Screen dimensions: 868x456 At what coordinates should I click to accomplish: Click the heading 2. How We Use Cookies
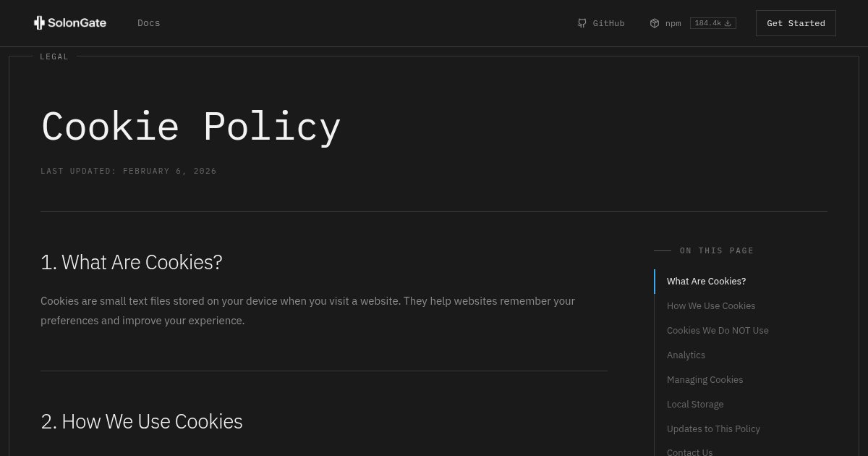[x=142, y=421]
